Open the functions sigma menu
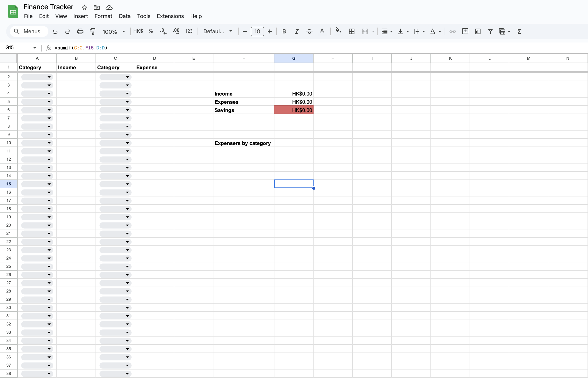The image size is (588, 378). (519, 31)
